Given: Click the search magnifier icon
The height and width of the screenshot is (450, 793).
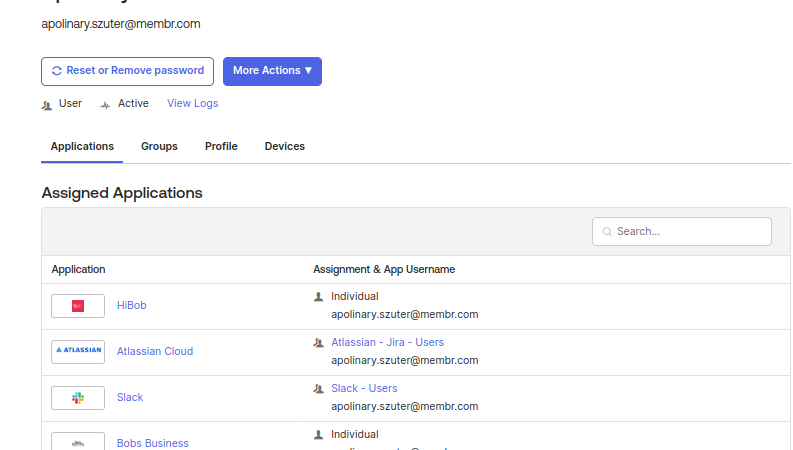Looking at the screenshot, I should pyautogui.click(x=607, y=232).
